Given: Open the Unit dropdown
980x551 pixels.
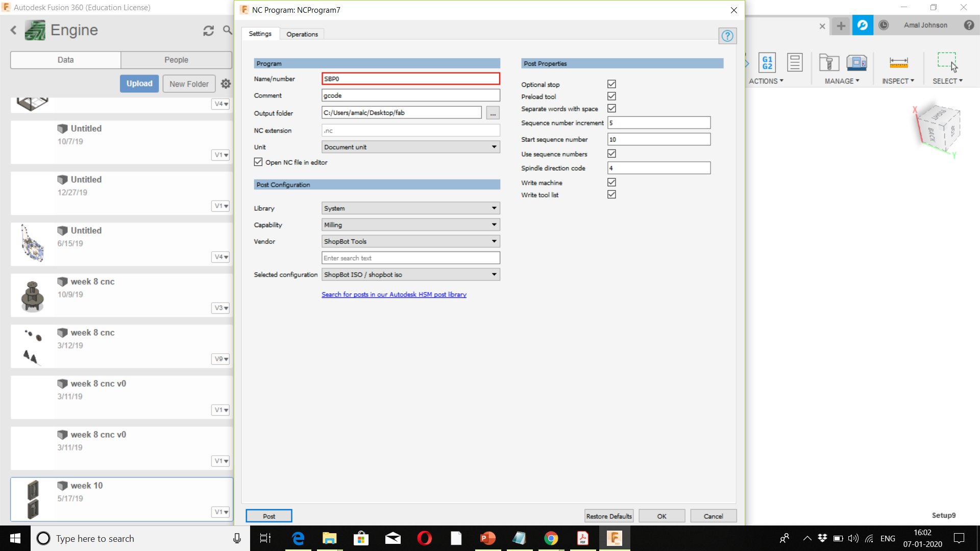Looking at the screenshot, I should [411, 147].
